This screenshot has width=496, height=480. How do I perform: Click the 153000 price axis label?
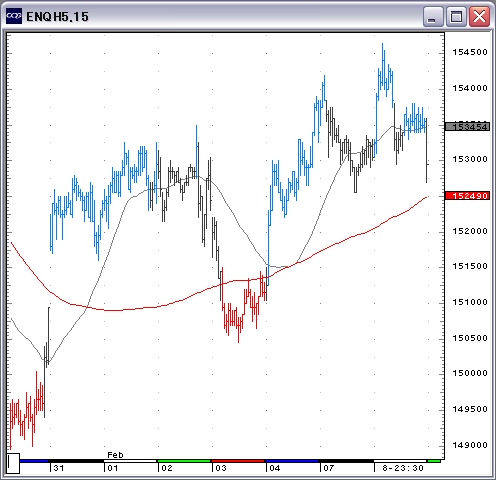[x=470, y=159]
